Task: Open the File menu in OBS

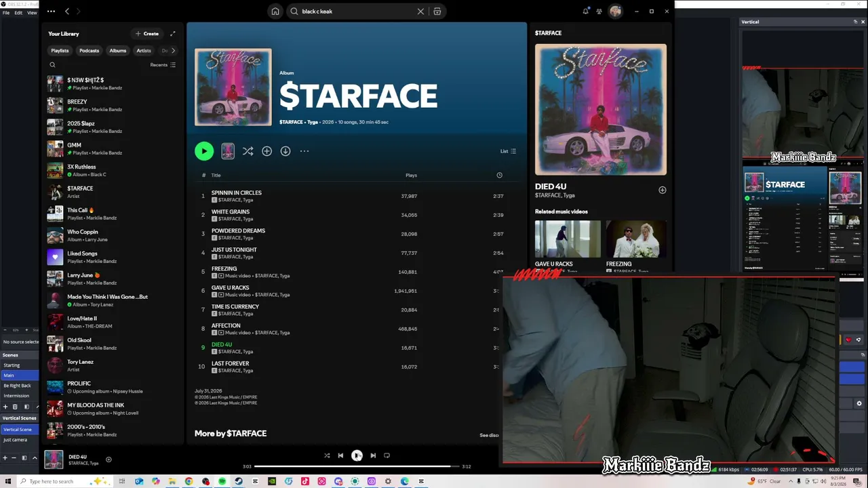Action: (x=6, y=13)
